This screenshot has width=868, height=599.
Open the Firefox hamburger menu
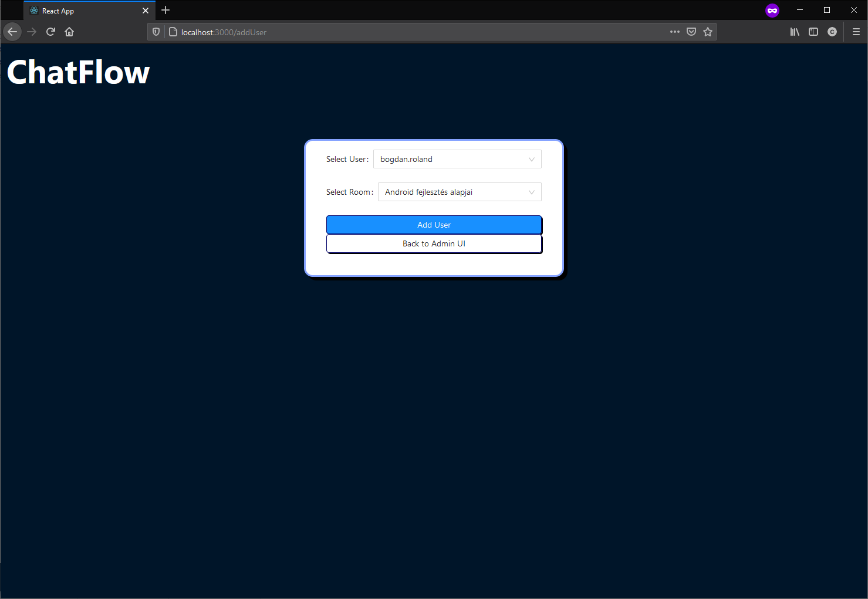click(856, 32)
